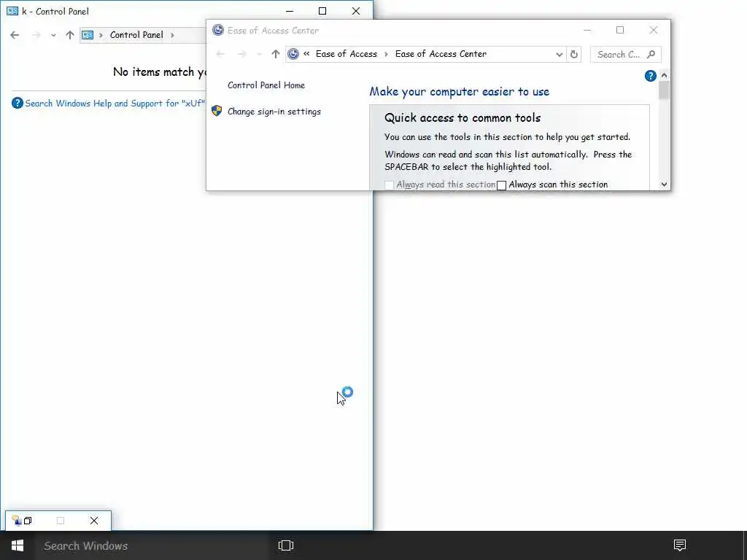Go up one level in Control Panel window
Screen dimensions: 747x560
tap(70, 35)
